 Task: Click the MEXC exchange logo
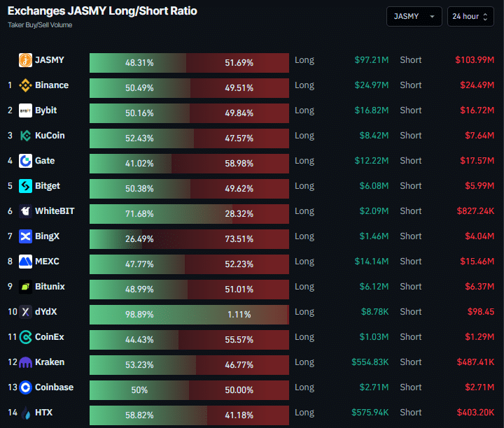click(25, 262)
